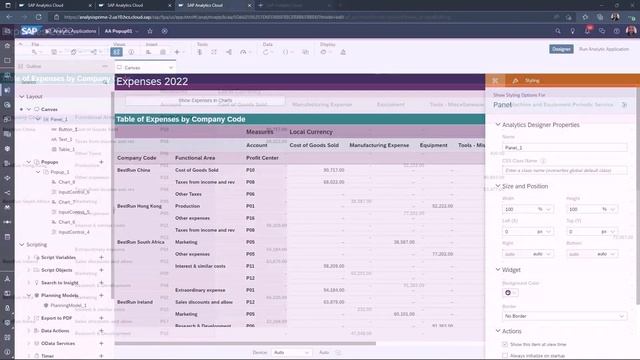Image resolution: width=640 pixels, height=360 pixels.
Task: Add a Script Variable with the plus icon
Action: [101, 258]
